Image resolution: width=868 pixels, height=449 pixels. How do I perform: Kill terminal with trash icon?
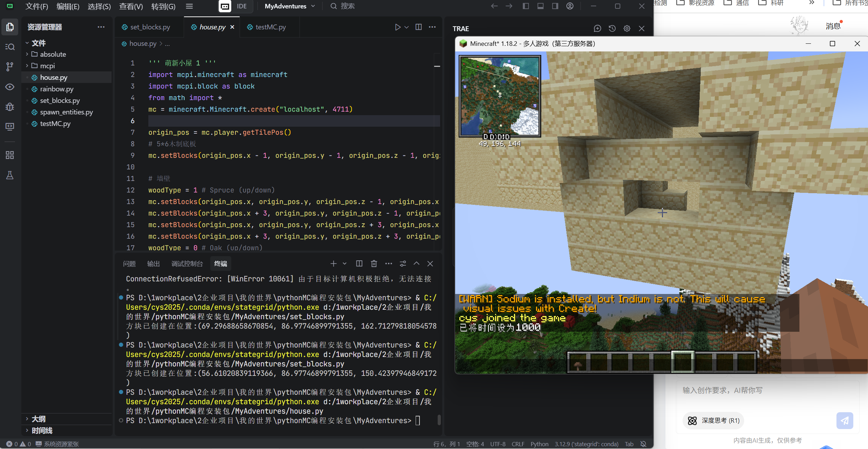click(x=374, y=264)
